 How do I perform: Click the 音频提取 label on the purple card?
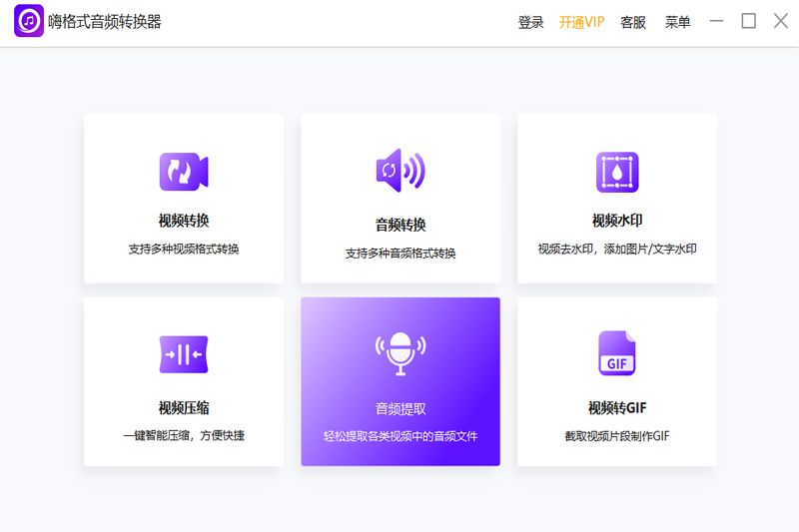(399, 408)
